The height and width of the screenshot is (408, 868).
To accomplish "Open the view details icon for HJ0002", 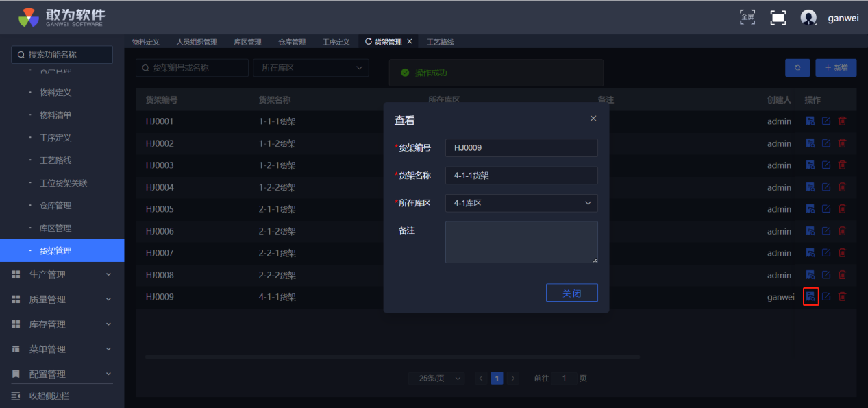I will (810, 143).
